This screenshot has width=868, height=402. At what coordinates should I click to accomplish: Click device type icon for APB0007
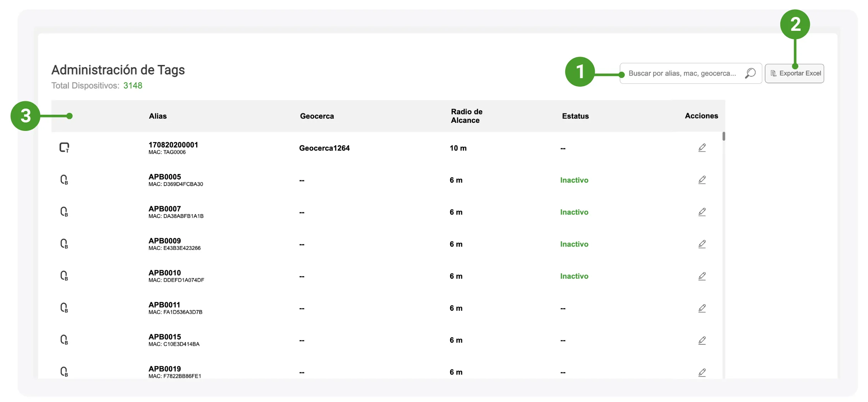(64, 212)
